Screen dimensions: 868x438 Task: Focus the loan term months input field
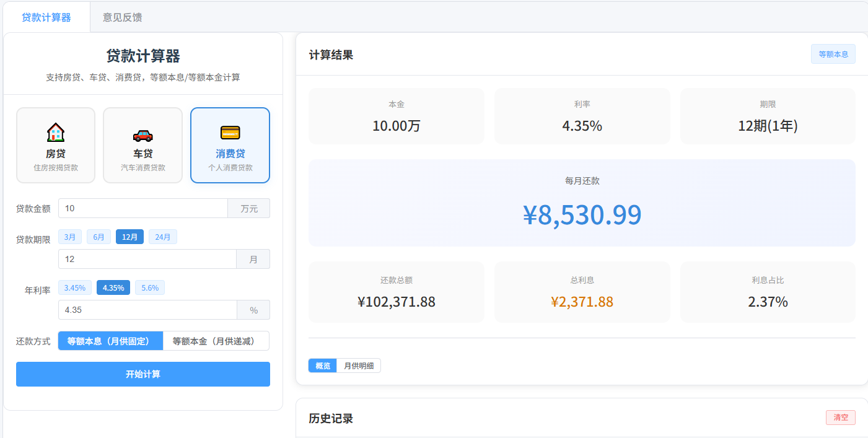(147, 259)
